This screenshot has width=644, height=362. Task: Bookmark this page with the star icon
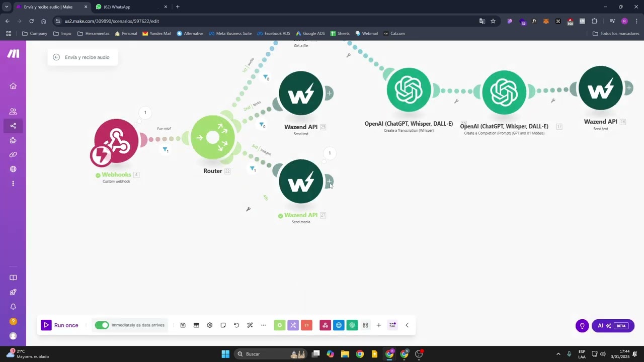tap(493, 21)
